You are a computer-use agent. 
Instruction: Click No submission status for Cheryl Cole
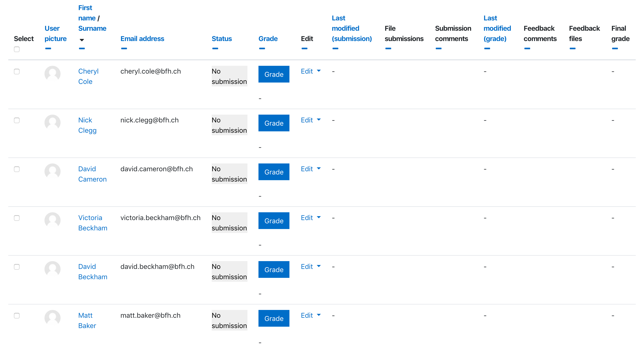pyautogui.click(x=229, y=76)
